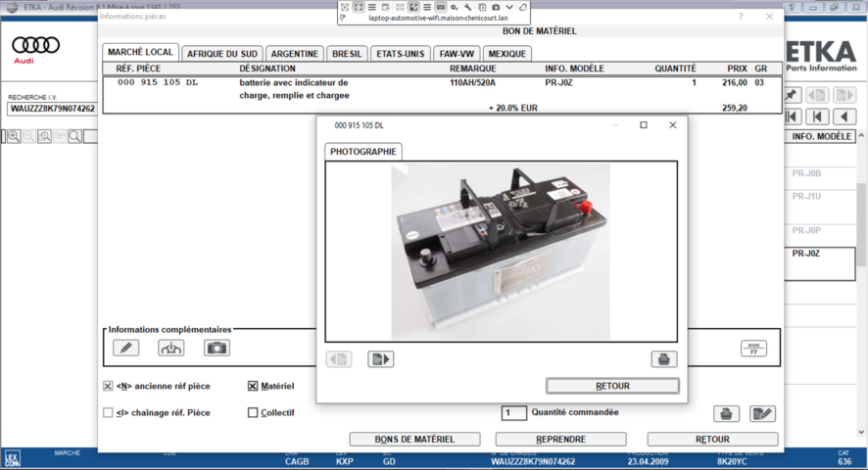Click RETOUR at bottom of Informations pièces
The width and height of the screenshot is (868, 470).
(712, 439)
